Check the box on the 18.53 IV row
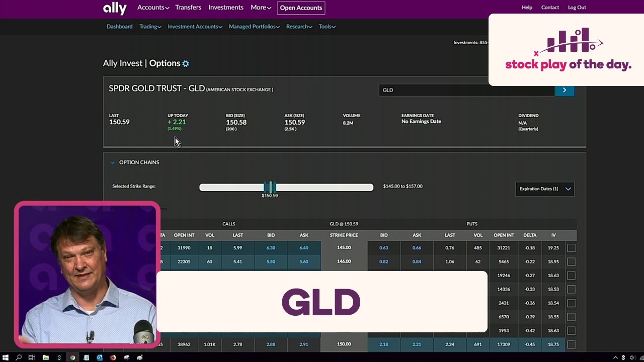644x362 pixels. pos(571,290)
